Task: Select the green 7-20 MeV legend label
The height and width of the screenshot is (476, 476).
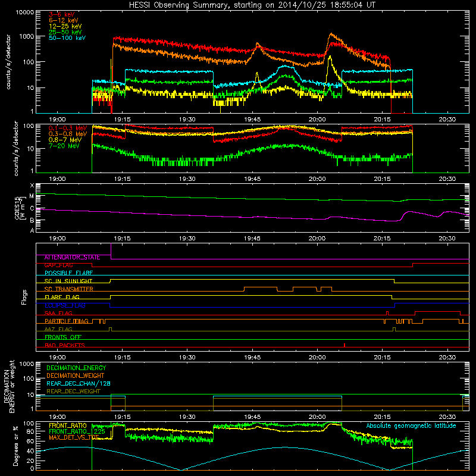Action: pyautogui.click(x=64, y=146)
